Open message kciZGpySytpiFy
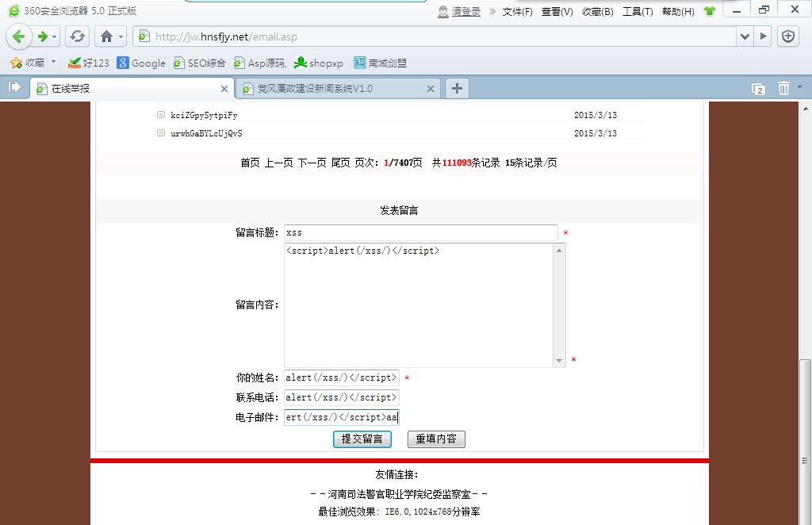 coord(204,115)
